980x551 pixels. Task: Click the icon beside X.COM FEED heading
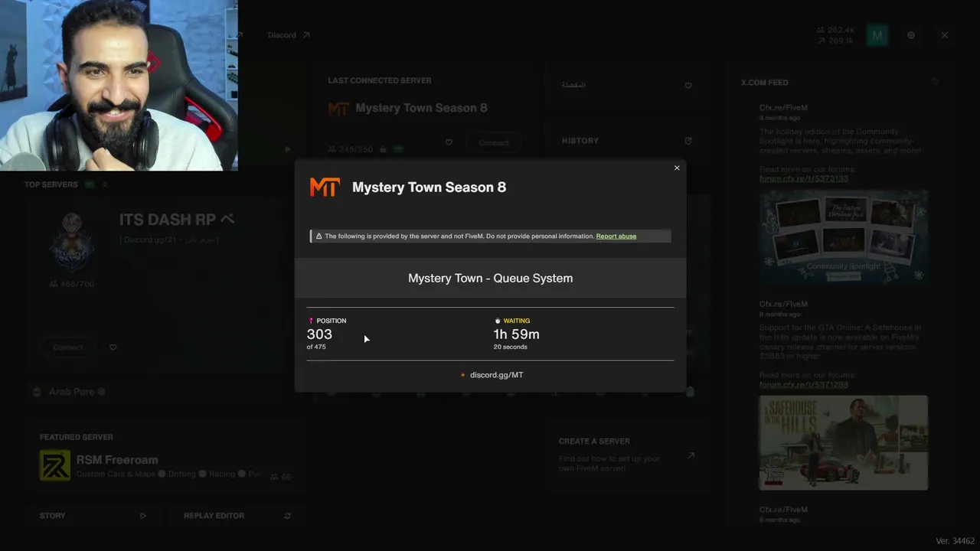(935, 82)
